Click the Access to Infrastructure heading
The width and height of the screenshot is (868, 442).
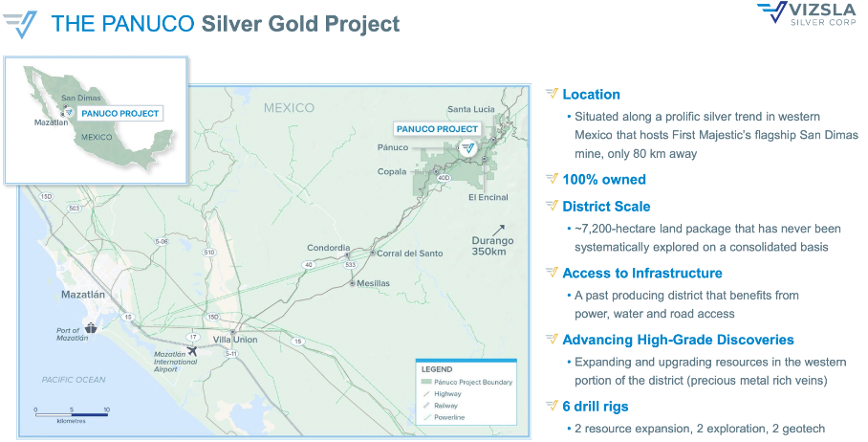(642, 273)
